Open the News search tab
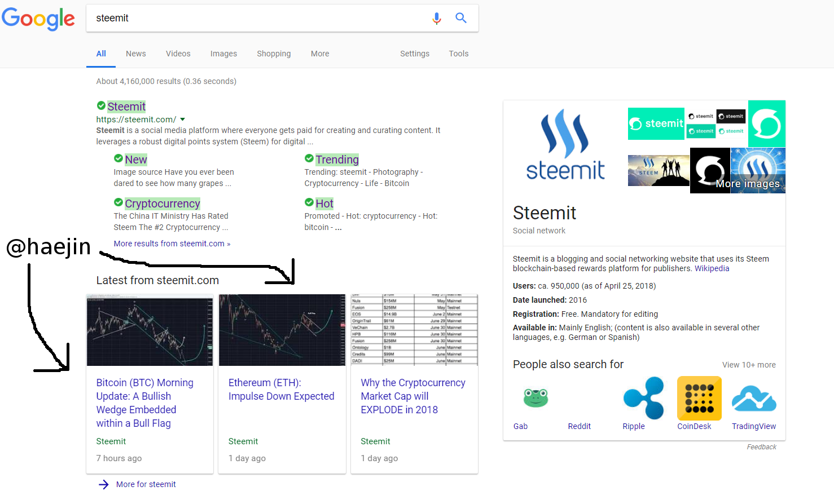 135,54
